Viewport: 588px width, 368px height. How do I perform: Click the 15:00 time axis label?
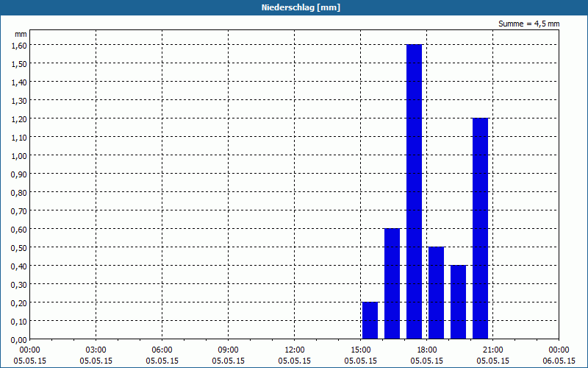pos(361,350)
